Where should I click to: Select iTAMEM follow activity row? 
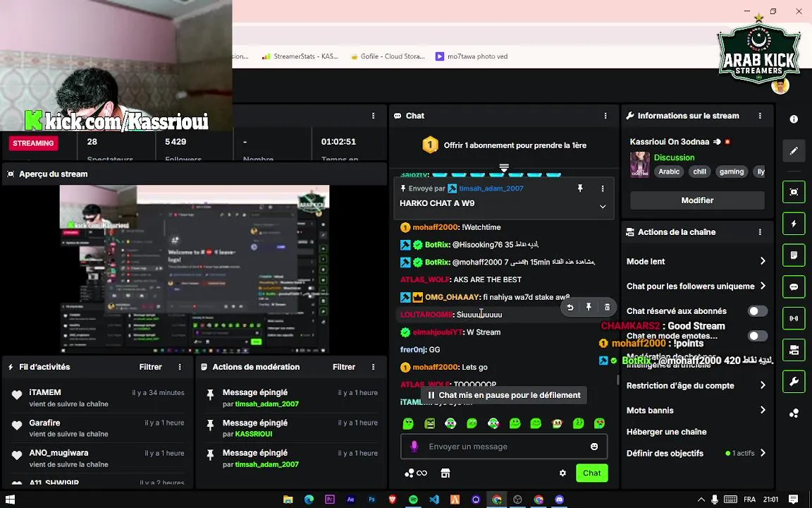pyautogui.click(x=97, y=398)
